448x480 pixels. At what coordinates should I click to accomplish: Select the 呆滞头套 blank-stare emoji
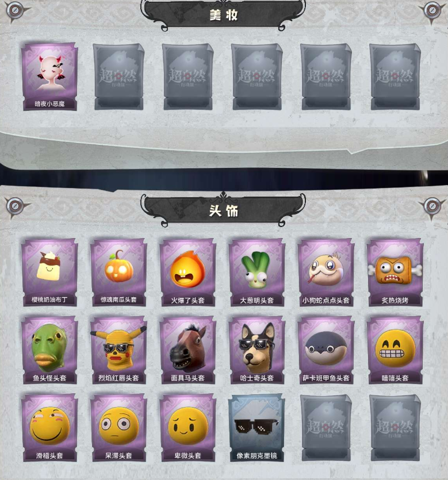click(x=118, y=428)
